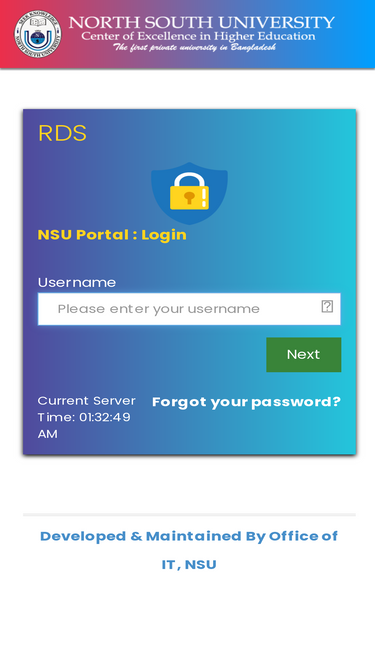The image size is (375, 667).
Task: Click the Username label above the field
Action: (77, 282)
